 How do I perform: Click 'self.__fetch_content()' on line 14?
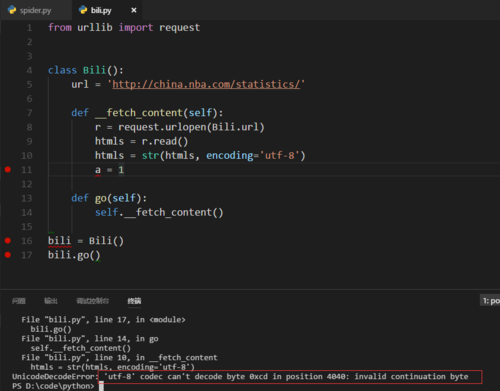(x=159, y=213)
